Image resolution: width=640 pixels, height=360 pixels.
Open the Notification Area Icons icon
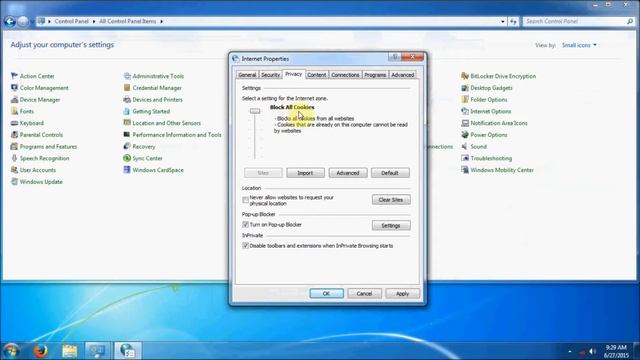pyautogui.click(x=465, y=123)
